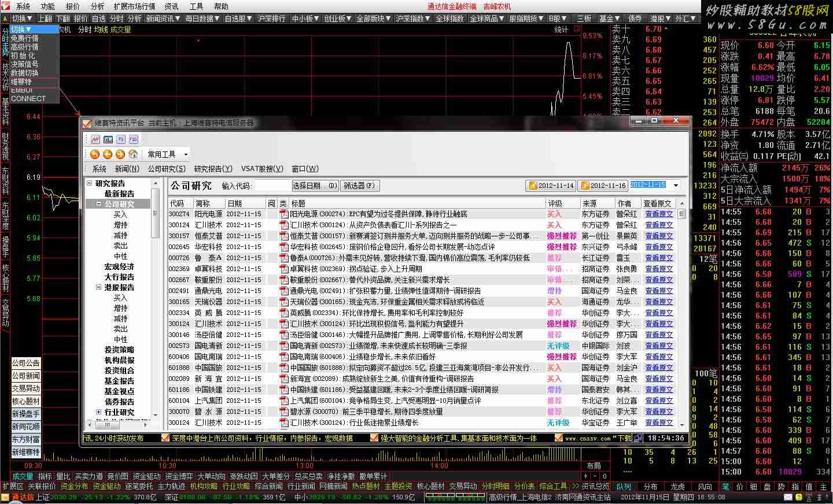Open PDF icon for 恒泰艾普 (300157) report
This screenshot has width=833, height=504.
point(283,236)
